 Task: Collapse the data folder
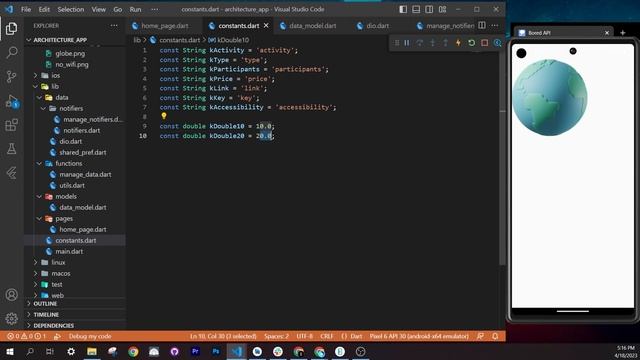coord(62,98)
